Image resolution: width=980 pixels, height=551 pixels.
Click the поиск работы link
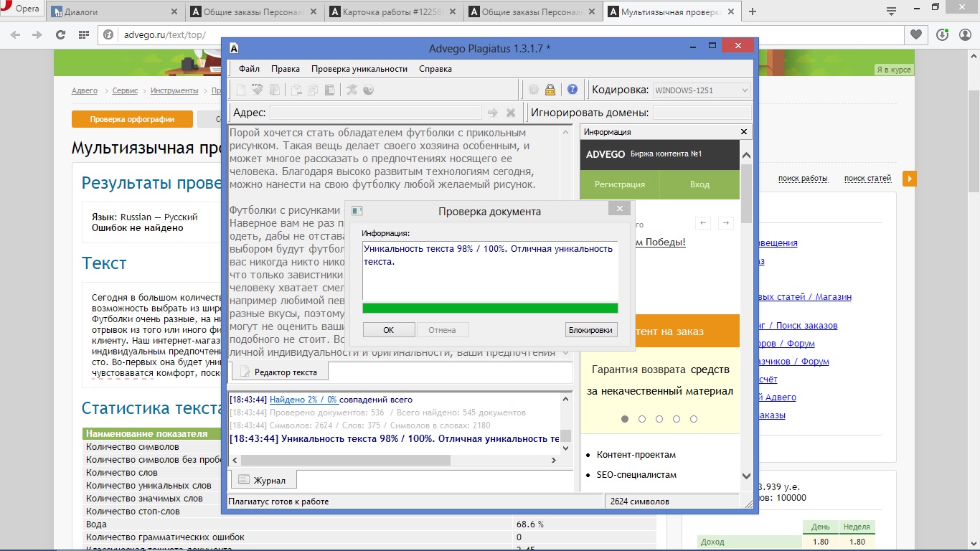coord(803,178)
